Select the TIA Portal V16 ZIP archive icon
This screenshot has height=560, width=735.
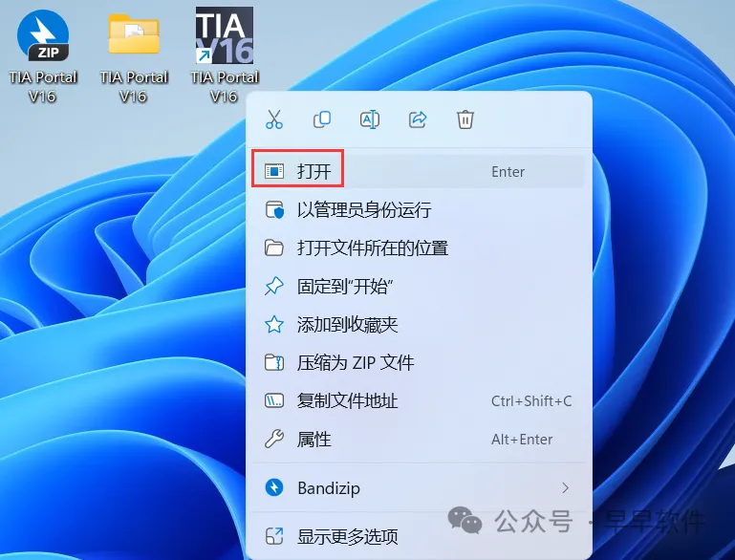pos(43,36)
